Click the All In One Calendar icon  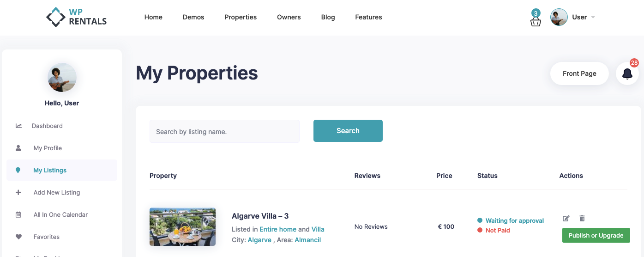pos(18,214)
